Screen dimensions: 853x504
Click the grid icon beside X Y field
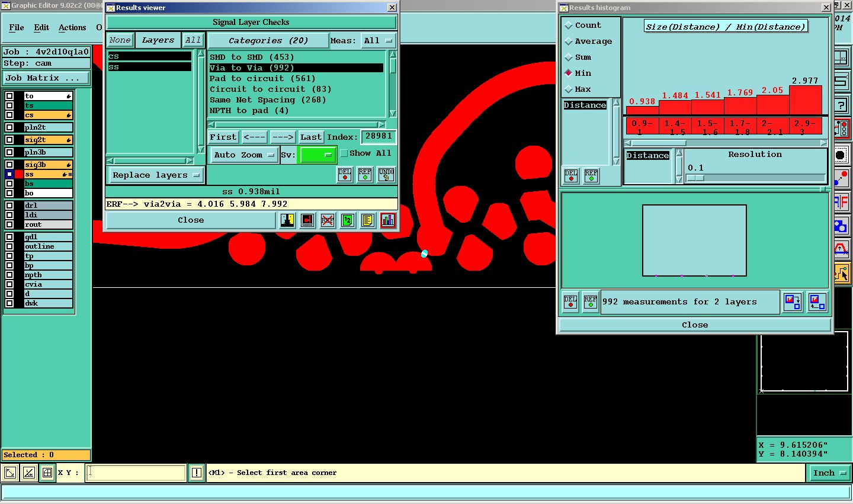click(47, 473)
